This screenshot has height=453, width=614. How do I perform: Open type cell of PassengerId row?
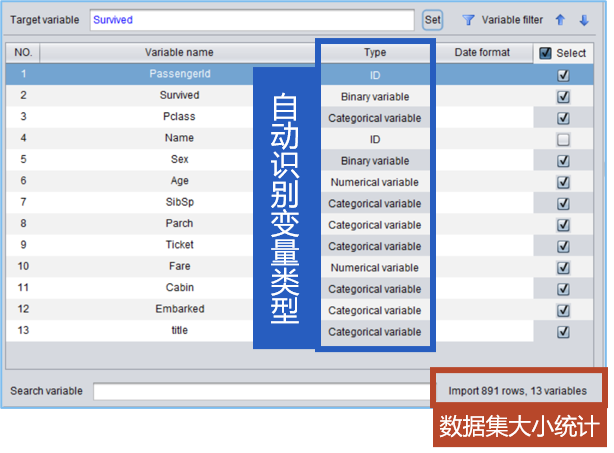click(x=375, y=75)
